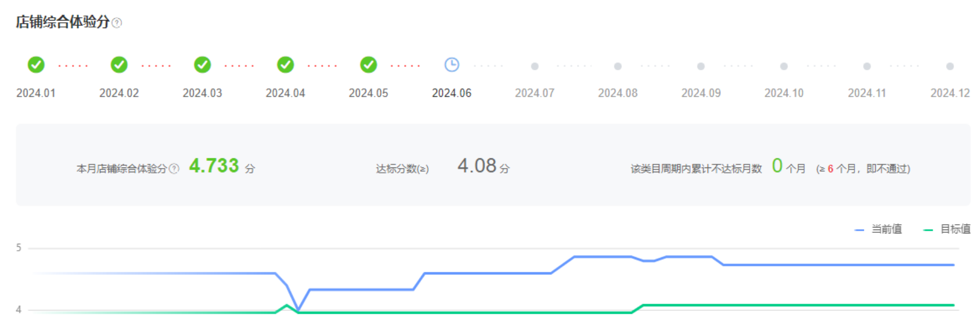
Task: Click the blue clock icon for 2024.06
Action: click(452, 65)
